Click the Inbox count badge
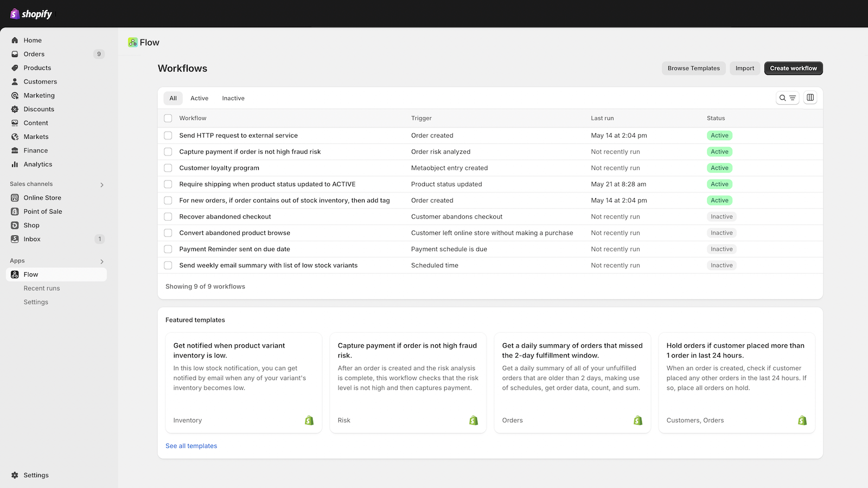The image size is (868, 488). [99, 239]
